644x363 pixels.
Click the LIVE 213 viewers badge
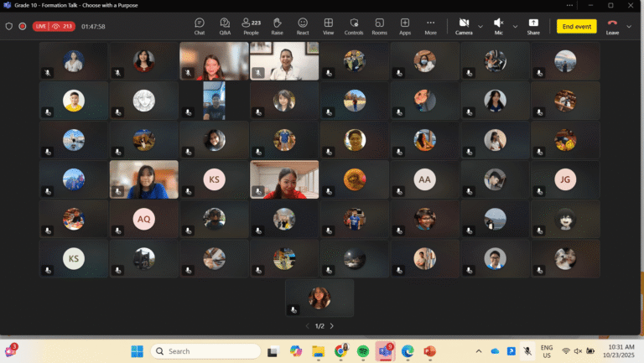[x=54, y=26]
